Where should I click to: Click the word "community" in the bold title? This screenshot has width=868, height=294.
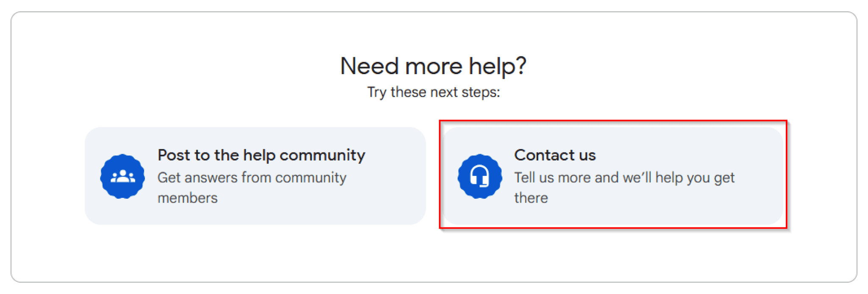(322, 155)
